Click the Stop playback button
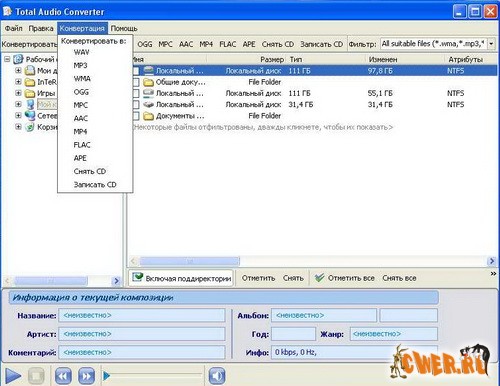This screenshot has height=386, width=500. (36, 376)
